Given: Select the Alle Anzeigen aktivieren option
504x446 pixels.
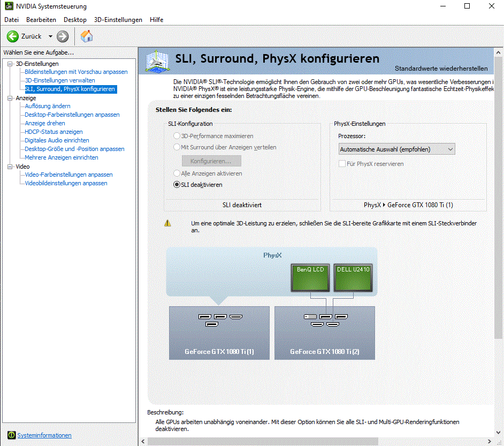Looking at the screenshot, I should tap(177, 173).
